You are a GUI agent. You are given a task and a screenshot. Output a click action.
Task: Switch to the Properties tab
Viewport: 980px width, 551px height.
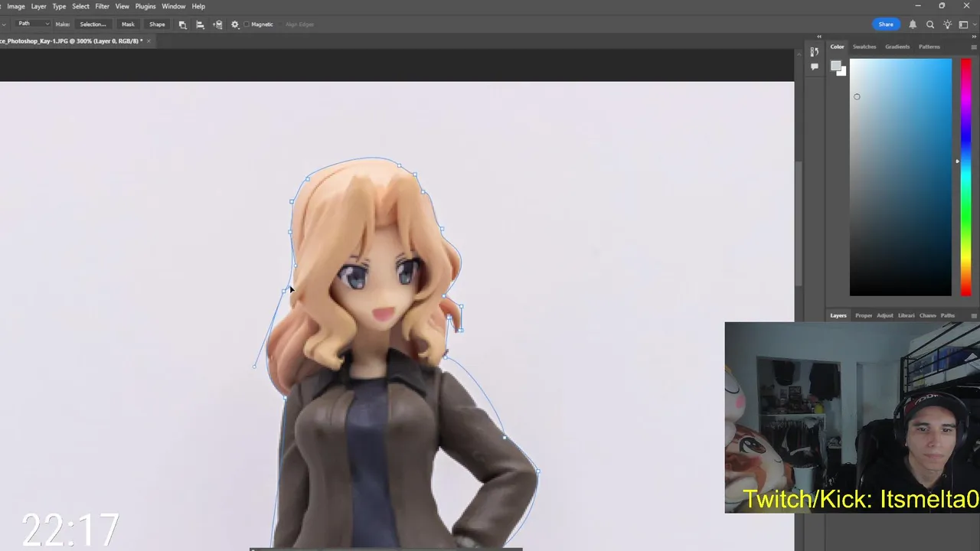(x=864, y=315)
